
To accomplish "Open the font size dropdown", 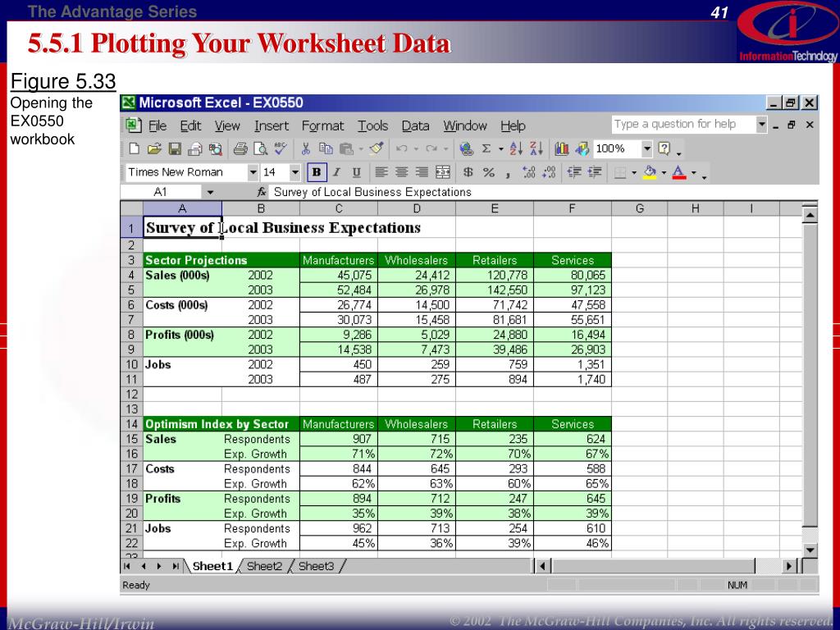I will pos(294,172).
